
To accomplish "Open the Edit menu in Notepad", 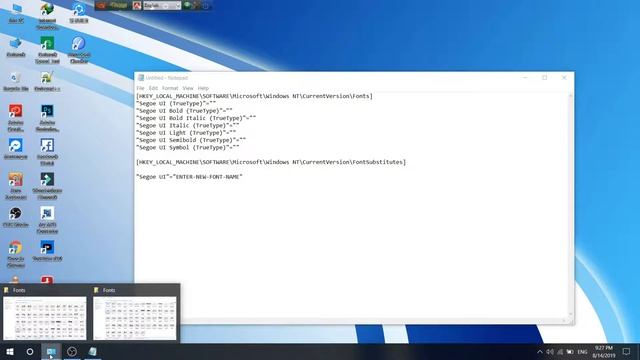I will tap(153, 88).
